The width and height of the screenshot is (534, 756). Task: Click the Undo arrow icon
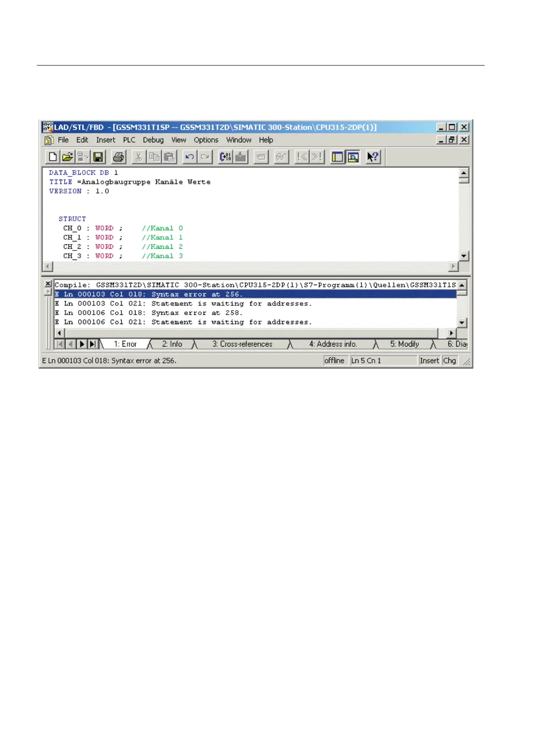click(x=189, y=157)
